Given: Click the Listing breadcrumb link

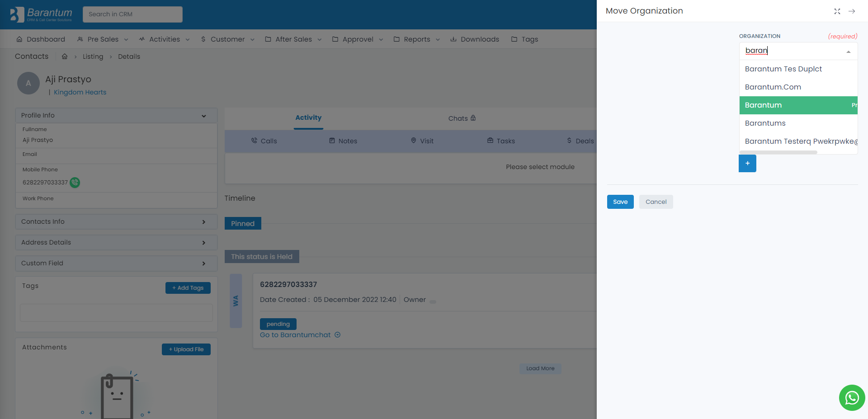Looking at the screenshot, I should [93, 56].
